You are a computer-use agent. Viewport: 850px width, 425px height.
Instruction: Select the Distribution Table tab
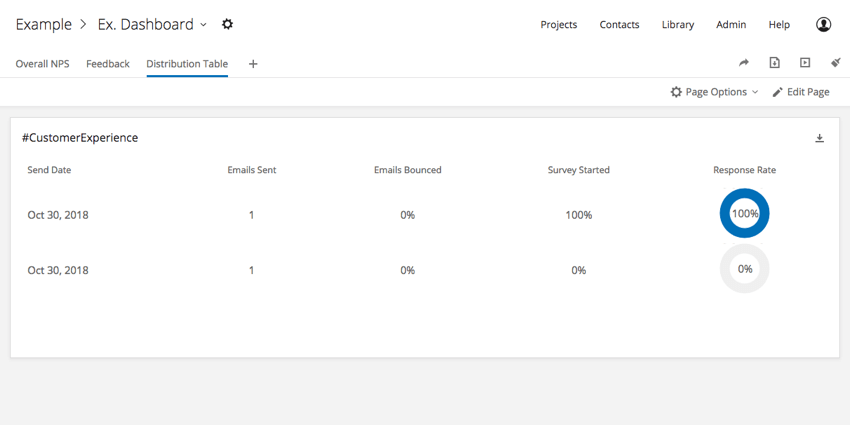click(187, 64)
